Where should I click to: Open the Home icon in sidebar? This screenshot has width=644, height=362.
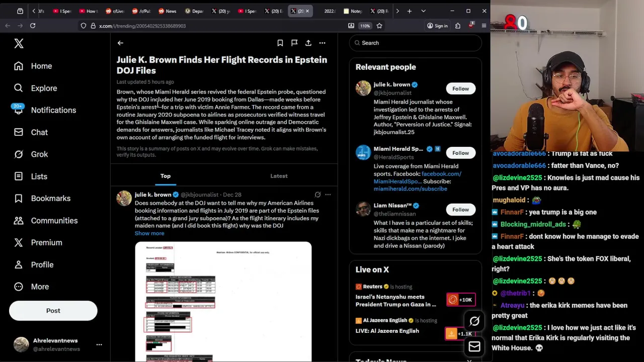coord(19,66)
